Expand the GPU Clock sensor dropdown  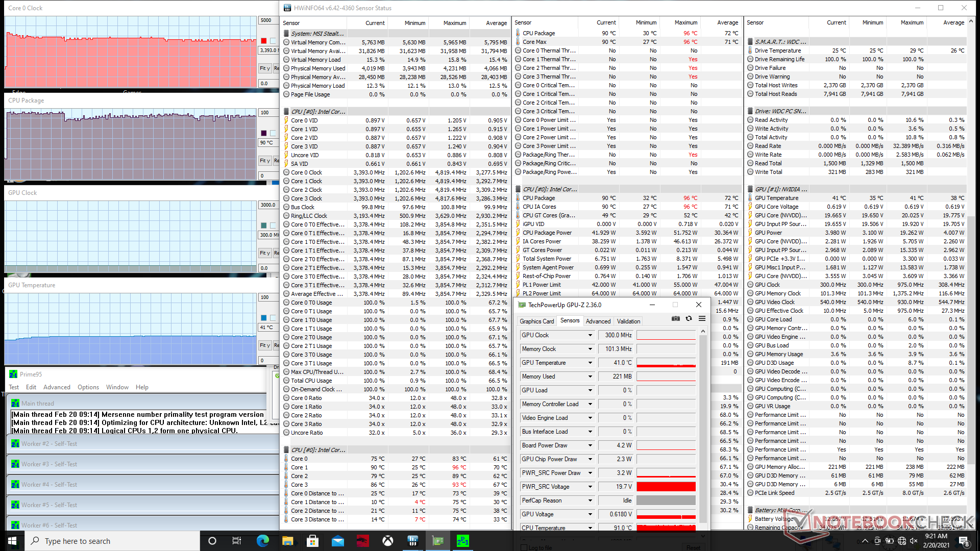[590, 335]
